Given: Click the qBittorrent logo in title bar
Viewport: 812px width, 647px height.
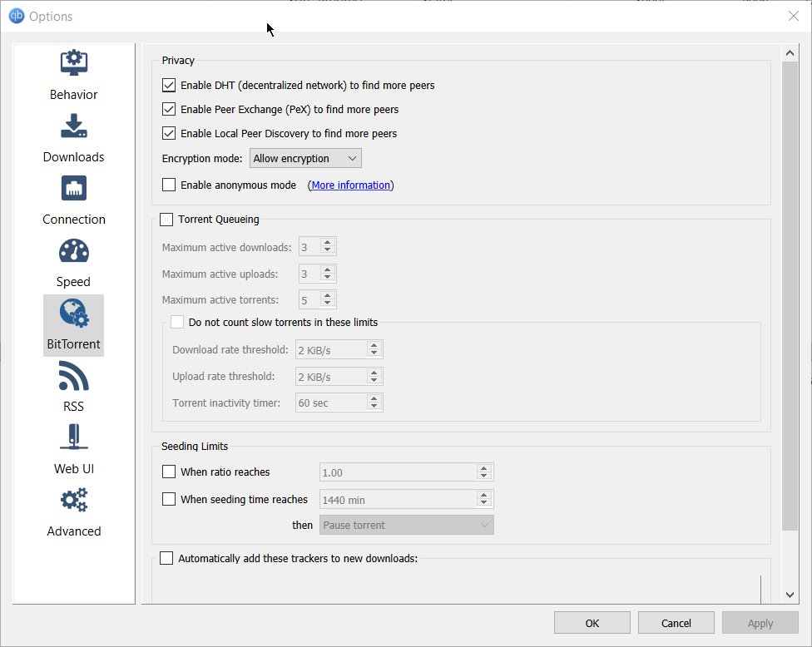Looking at the screenshot, I should coord(17,16).
